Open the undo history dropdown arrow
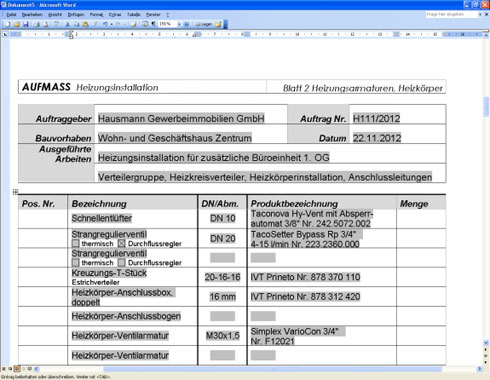 (x=111, y=24)
